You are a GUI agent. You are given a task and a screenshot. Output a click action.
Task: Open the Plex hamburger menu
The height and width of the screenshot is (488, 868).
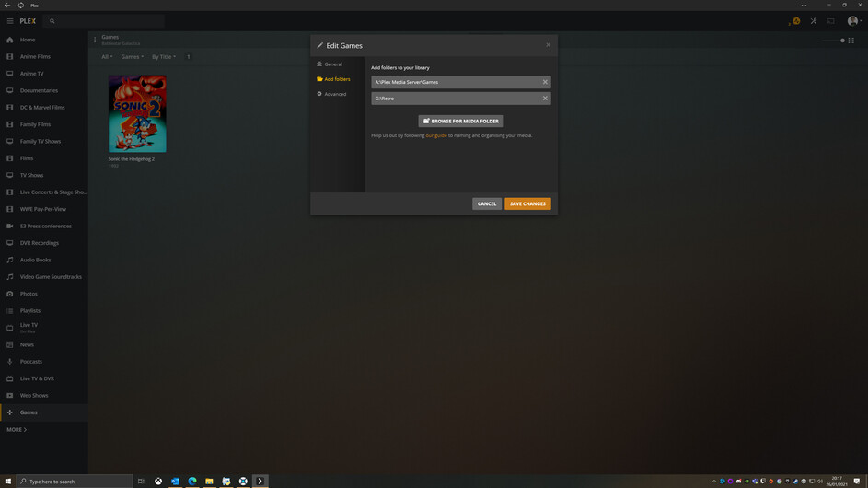pyautogui.click(x=10, y=21)
